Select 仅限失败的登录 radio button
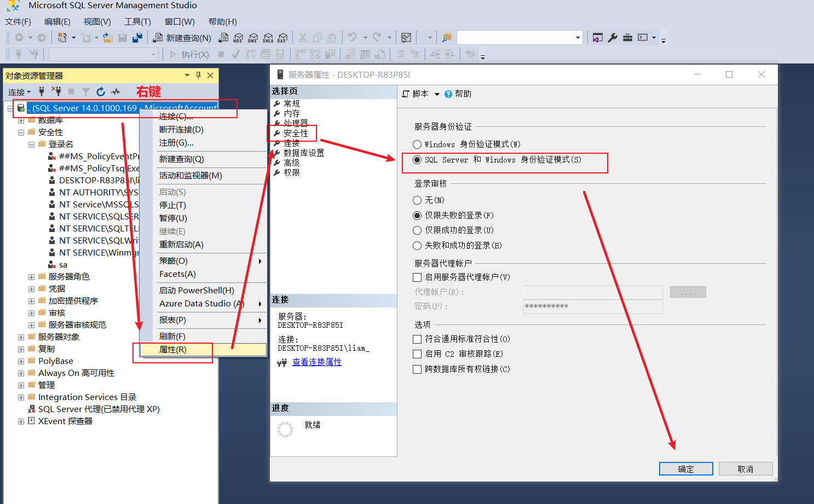Screen dimensions: 814x504 click(417, 216)
